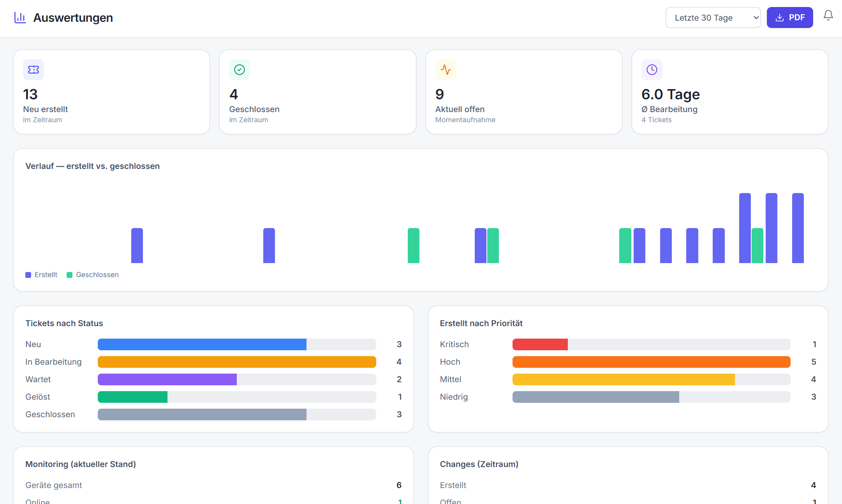Click the ticket icon above Neu erstellt
The height and width of the screenshot is (504, 842).
click(x=33, y=70)
